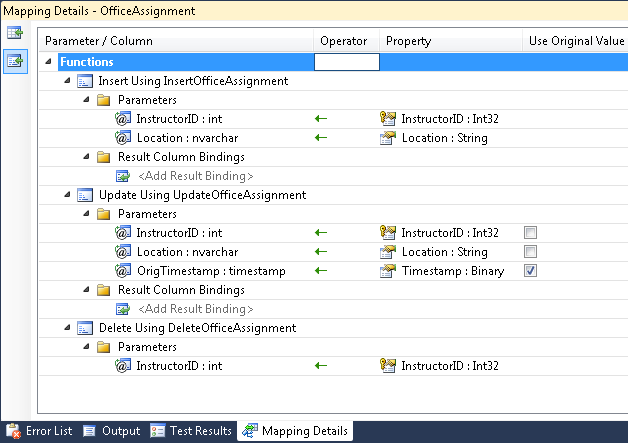This screenshot has width=628, height=443.
Task: Open the Test Results tab
Action: coord(191,431)
